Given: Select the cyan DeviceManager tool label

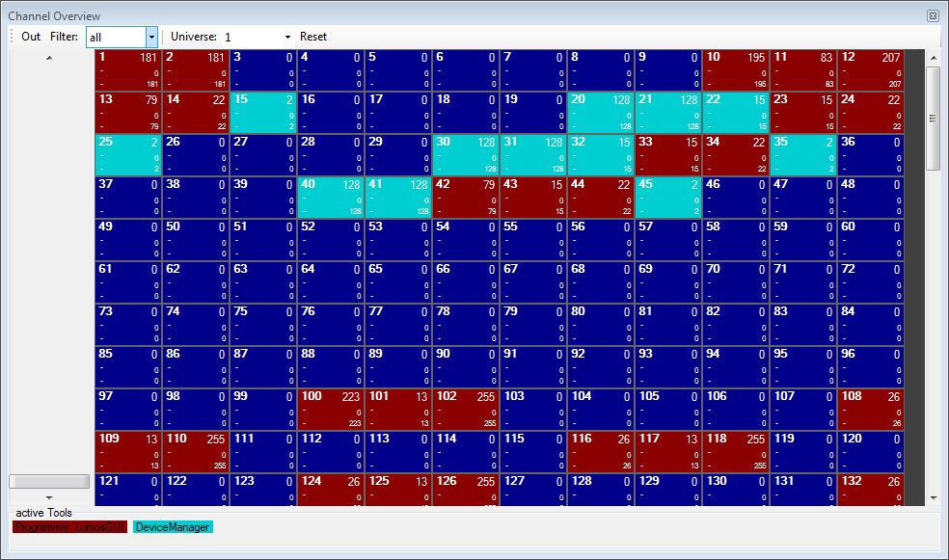Looking at the screenshot, I should tap(173, 527).
